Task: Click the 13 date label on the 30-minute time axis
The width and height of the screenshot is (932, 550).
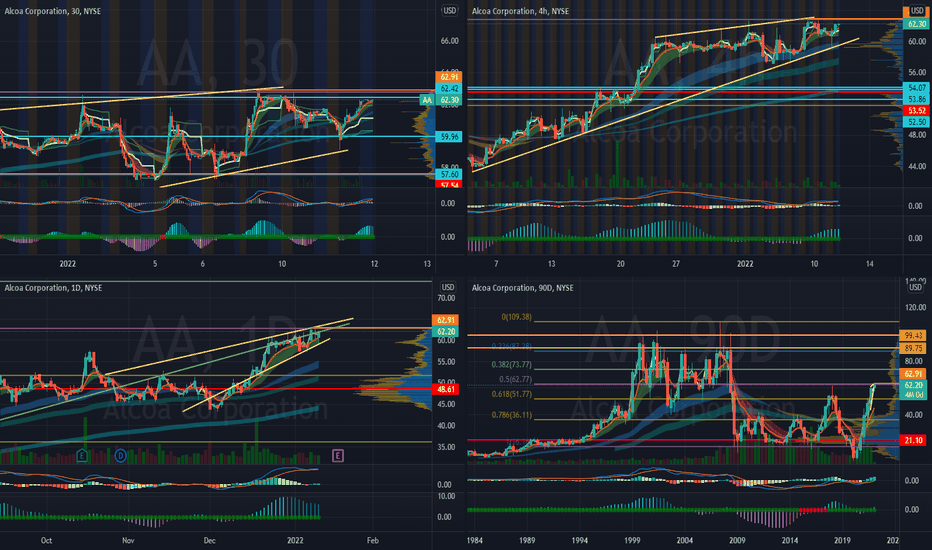Action: [x=427, y=263]
